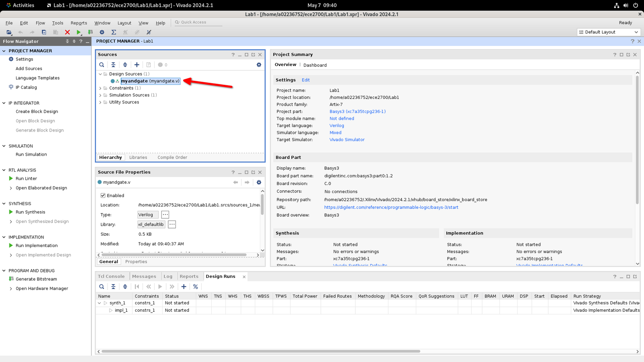Click the Design Runs horizontal scrollbar
The height and width of the screenshot is (362, 644).
pyautogui.click(x=261, y=352)
